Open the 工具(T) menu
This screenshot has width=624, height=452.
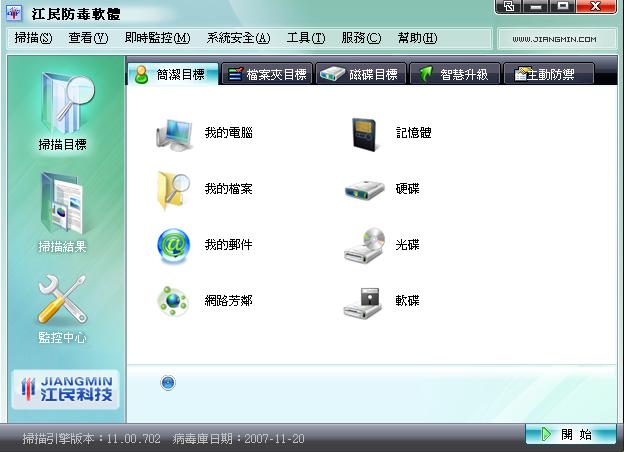(x=306, y=38)
